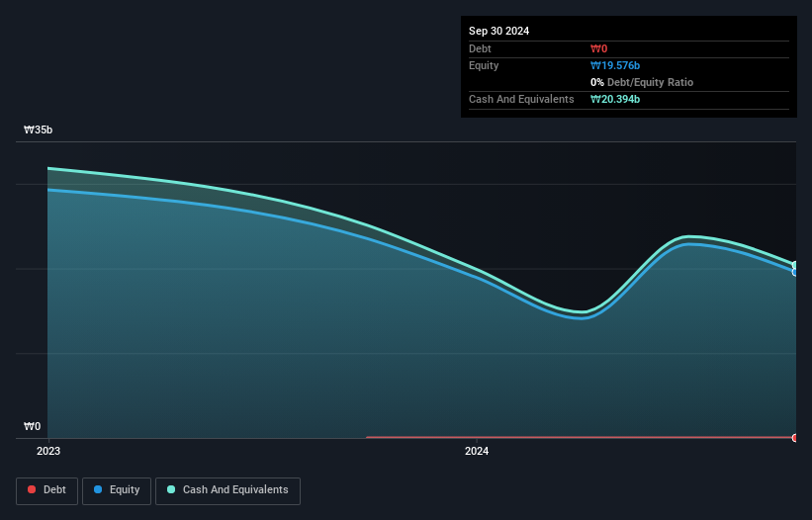
Task: Select the teal Cash endpoint marker
Action: (x=795, y=265)
